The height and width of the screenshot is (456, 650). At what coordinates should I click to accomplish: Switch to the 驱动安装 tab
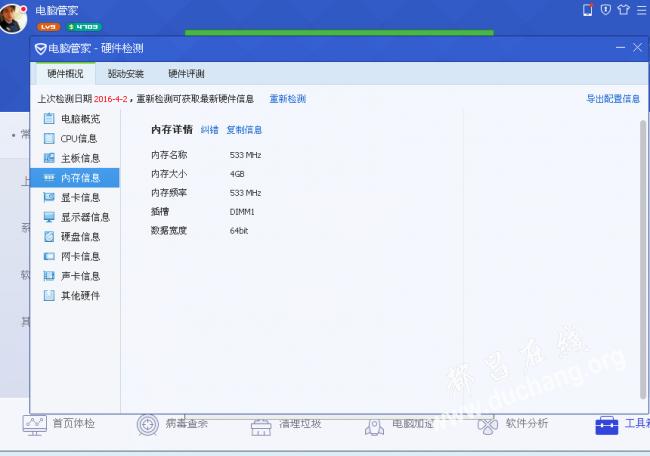pos(126,74)
